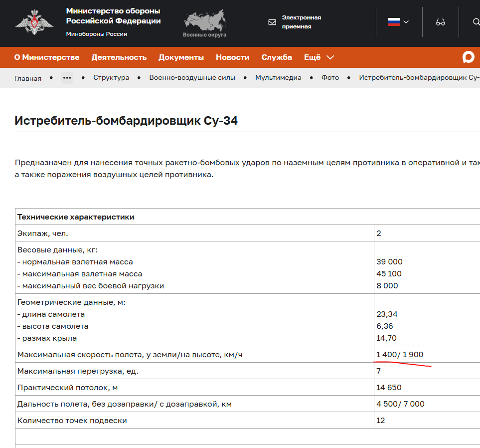Click the Ministry of Defence eagle emblem logo

[x=34, y=22]
